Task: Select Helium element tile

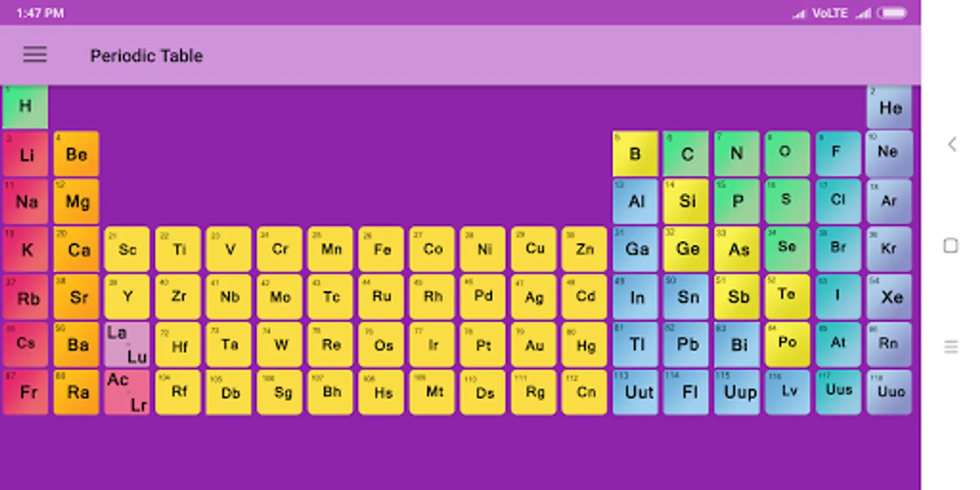Action: (x=889, y=108)
